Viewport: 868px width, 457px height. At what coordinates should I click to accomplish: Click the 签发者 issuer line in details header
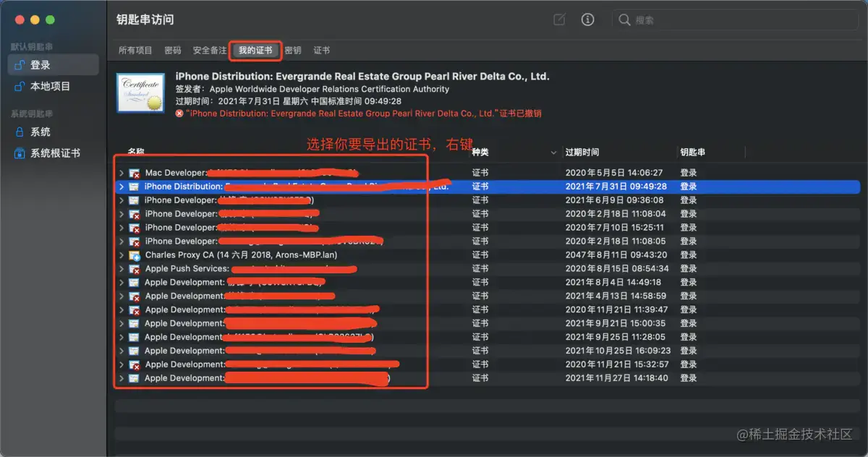(x=312, y=89)
